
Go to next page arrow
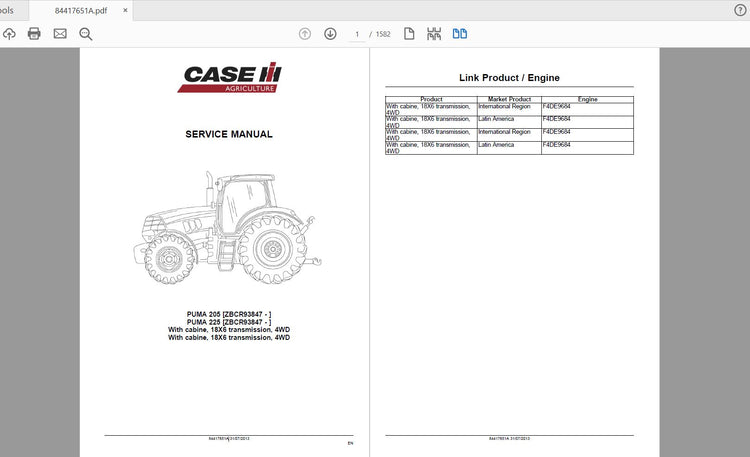pos(330,34)
